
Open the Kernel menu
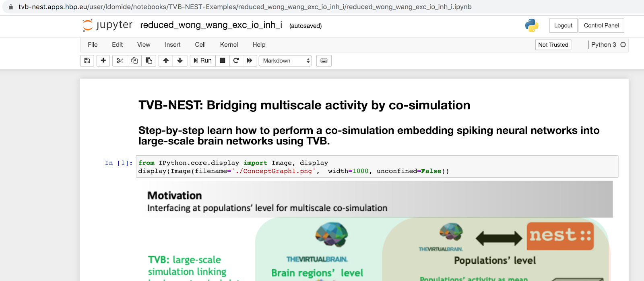coord(229,45)
